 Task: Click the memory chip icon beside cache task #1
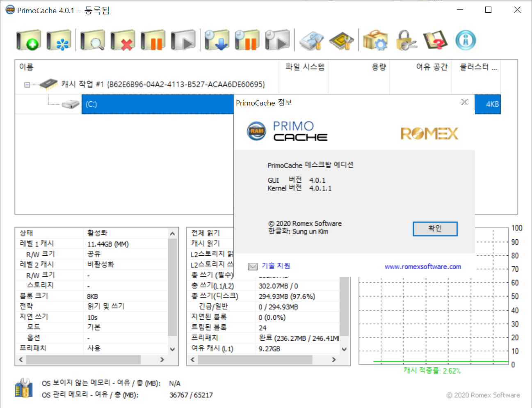click(x=49, y=84)
